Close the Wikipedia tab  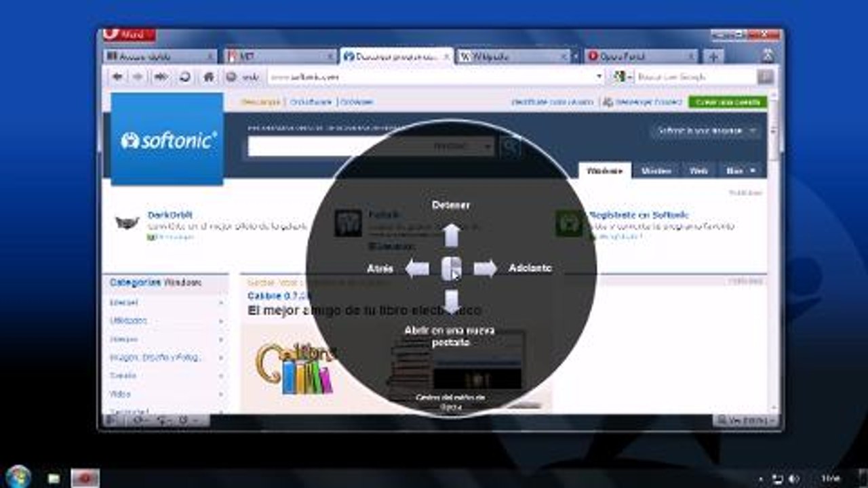[x=564, y=57]
